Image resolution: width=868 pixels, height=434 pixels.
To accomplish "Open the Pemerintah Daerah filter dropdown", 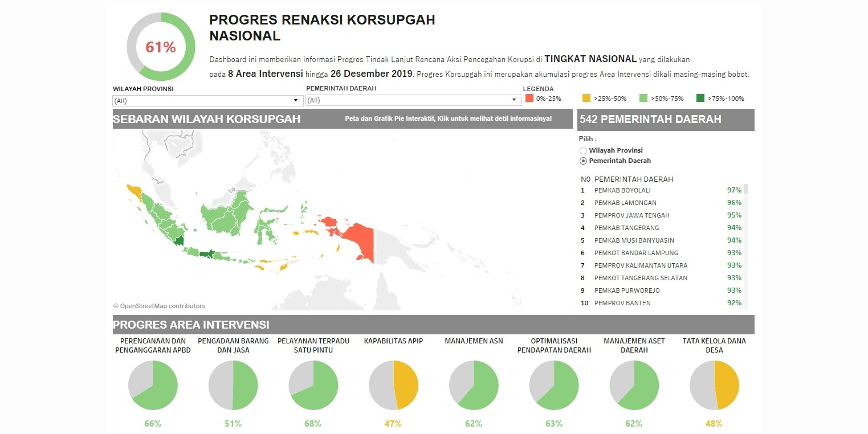I will 414,100.
